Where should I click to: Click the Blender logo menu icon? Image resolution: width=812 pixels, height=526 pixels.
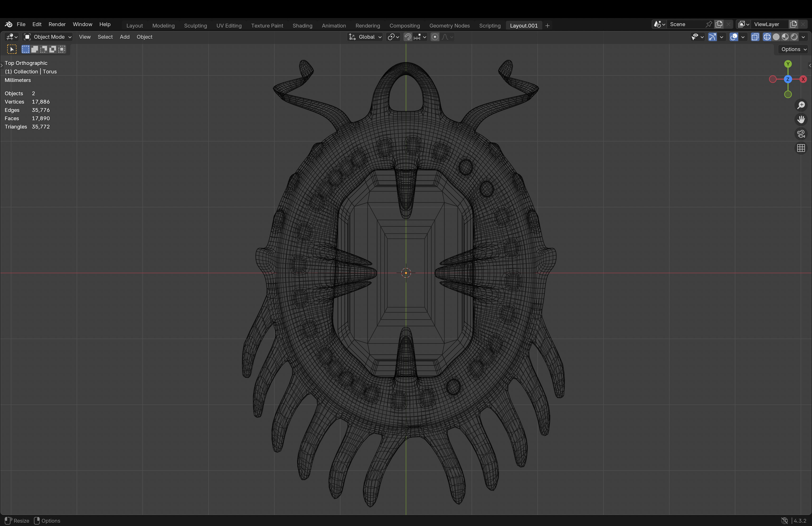9,24
